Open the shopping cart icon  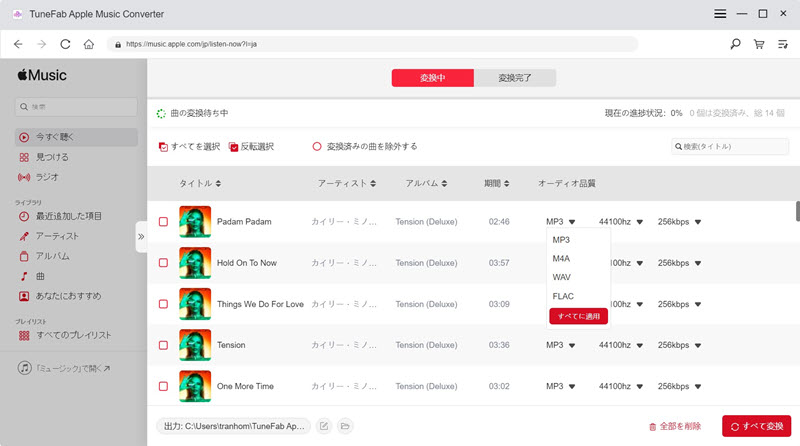coord(759,44)
